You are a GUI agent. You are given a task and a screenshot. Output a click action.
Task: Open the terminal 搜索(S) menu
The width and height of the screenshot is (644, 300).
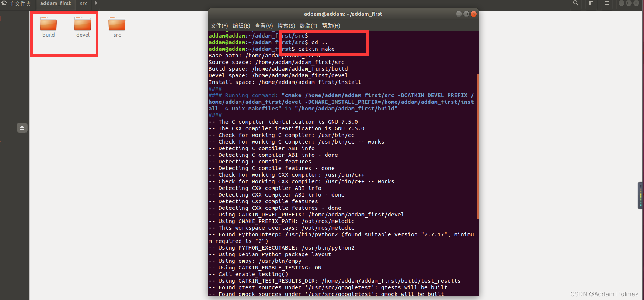tap(286, 26)
